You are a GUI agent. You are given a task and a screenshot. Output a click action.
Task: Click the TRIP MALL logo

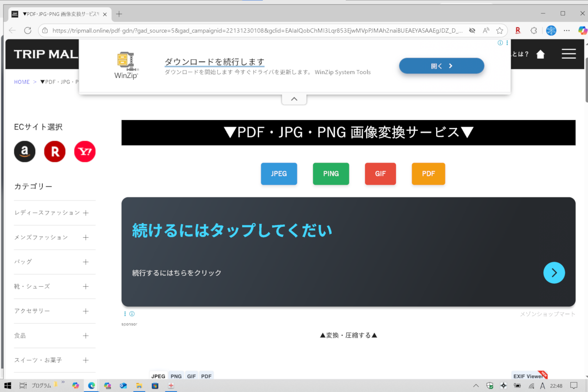pyautogui.click(x=46, y=54)
